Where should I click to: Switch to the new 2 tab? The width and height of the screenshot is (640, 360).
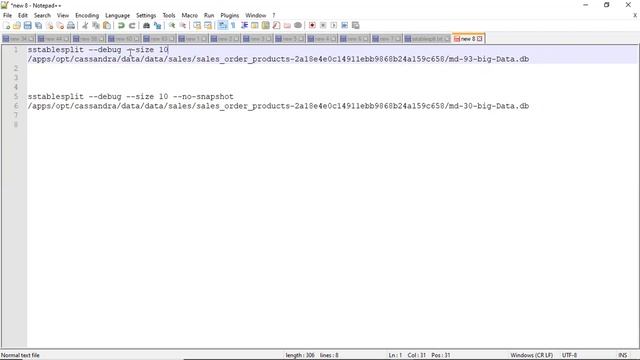[x=225, y=39]
